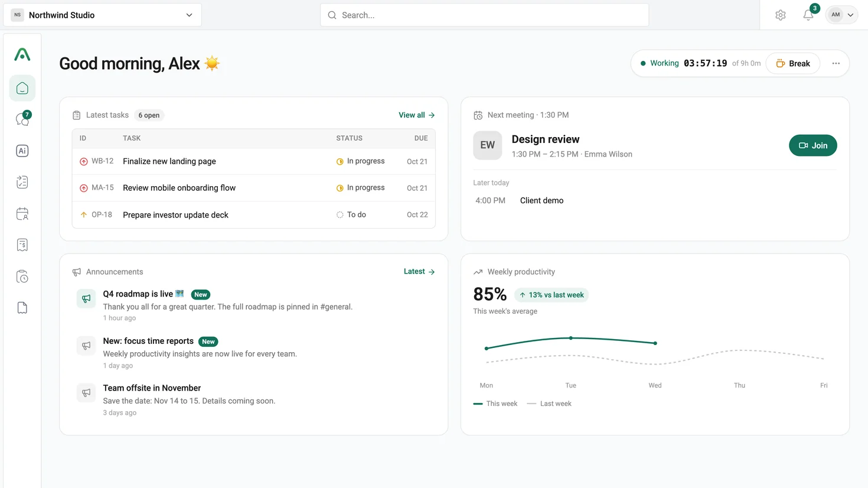Open the calendar with person sidebar icon
Viewport: 868px width, 488px height.
22,213
